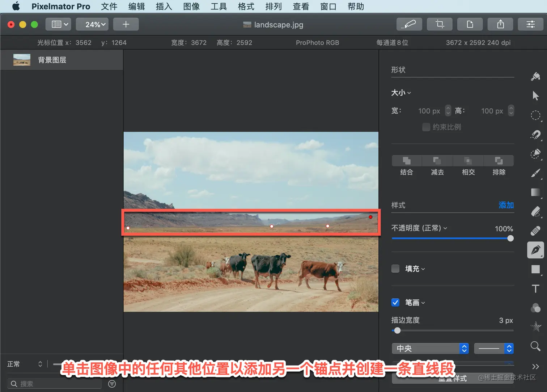Click 添加 to add a style
547x392 pixels.
pos(506,205)
